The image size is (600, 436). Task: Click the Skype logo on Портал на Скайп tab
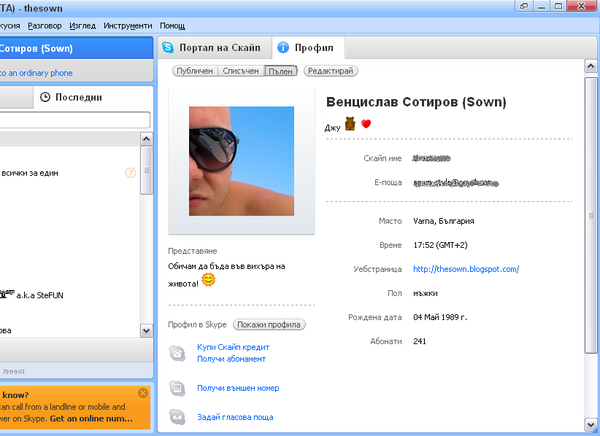tap(168, 47)
